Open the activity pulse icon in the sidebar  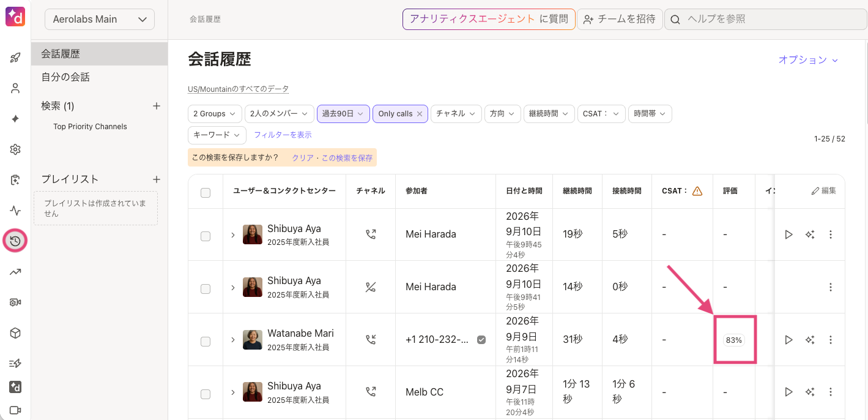click(15, 211)
